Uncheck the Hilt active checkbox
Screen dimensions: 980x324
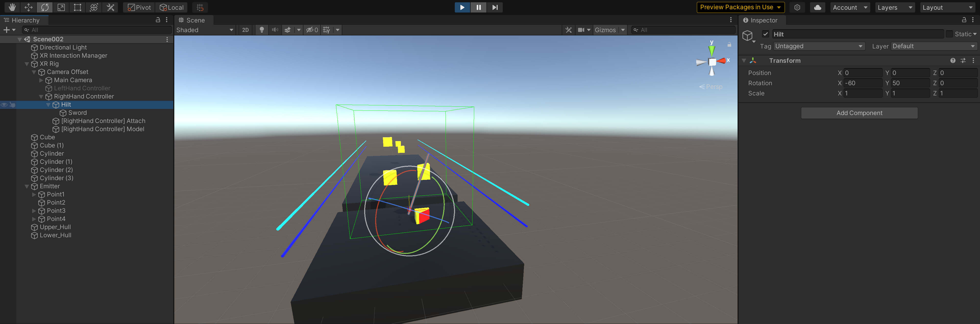click(x=766, y=34)
